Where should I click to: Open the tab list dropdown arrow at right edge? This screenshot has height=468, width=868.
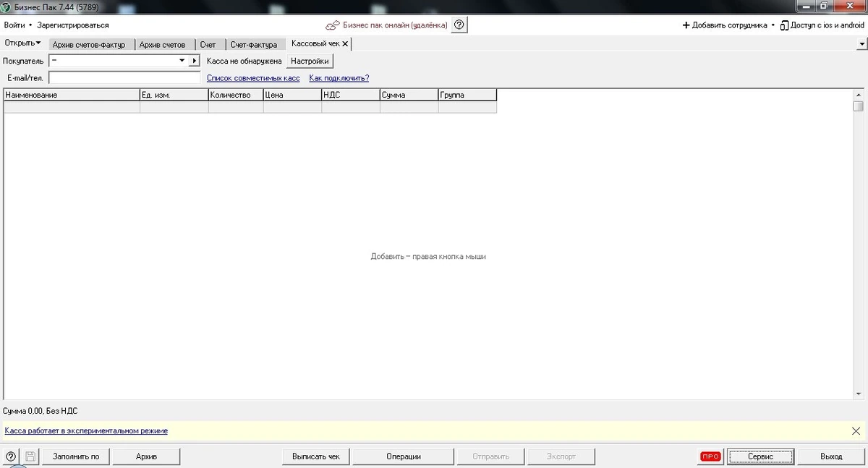[x=861, y=44]
